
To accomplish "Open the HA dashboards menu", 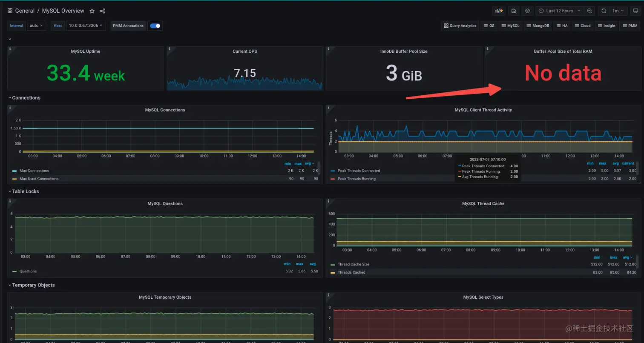I will pyautogui.click(x=562, y=26).
